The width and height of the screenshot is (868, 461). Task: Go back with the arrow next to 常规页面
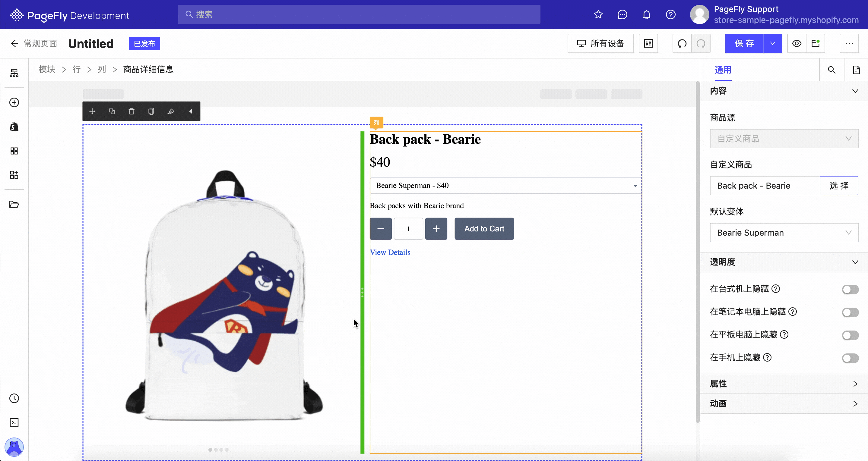point(14,43)
